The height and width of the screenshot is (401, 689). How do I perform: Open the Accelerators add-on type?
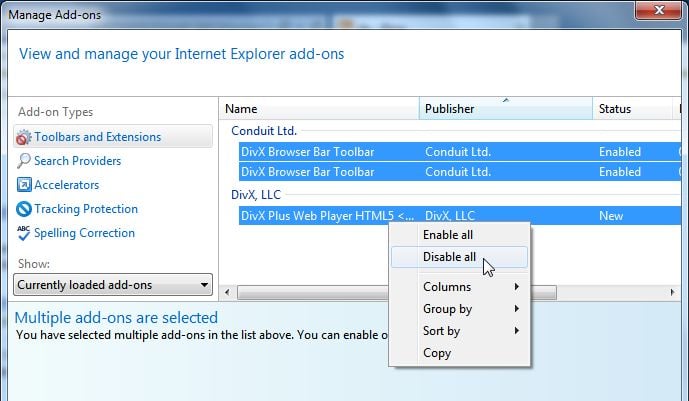point(66,185)
